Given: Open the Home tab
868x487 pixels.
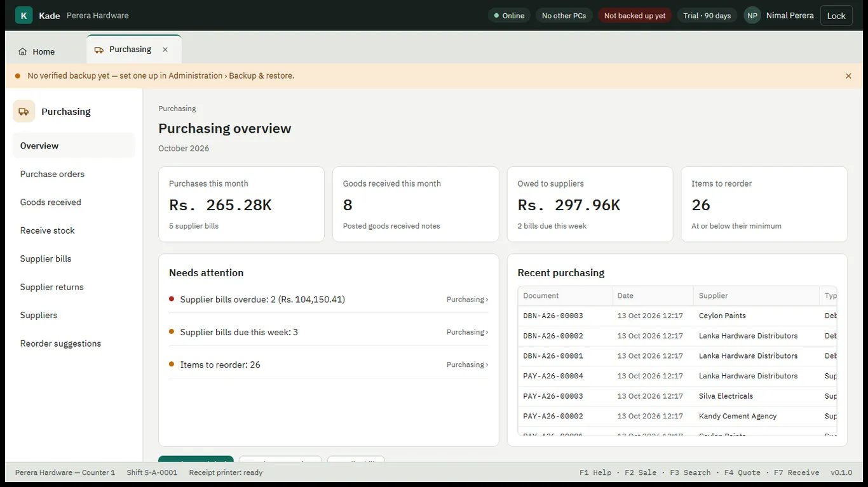Looking at the screenshot, I should [37, 51].
